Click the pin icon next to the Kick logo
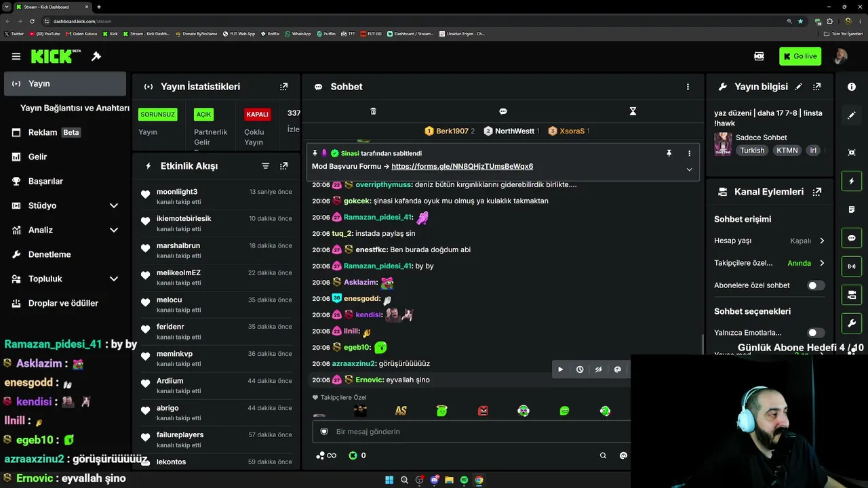This screenshot has height=488, width=868. pyautogui.click(x=96, y=56)
